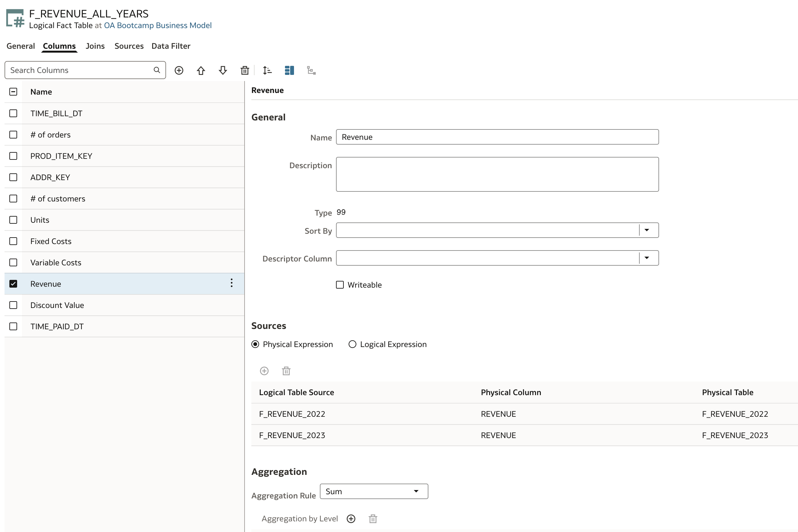Click the hierarchy tree icon in toolbar
This screenshot has width=798, height=532.
311,70
